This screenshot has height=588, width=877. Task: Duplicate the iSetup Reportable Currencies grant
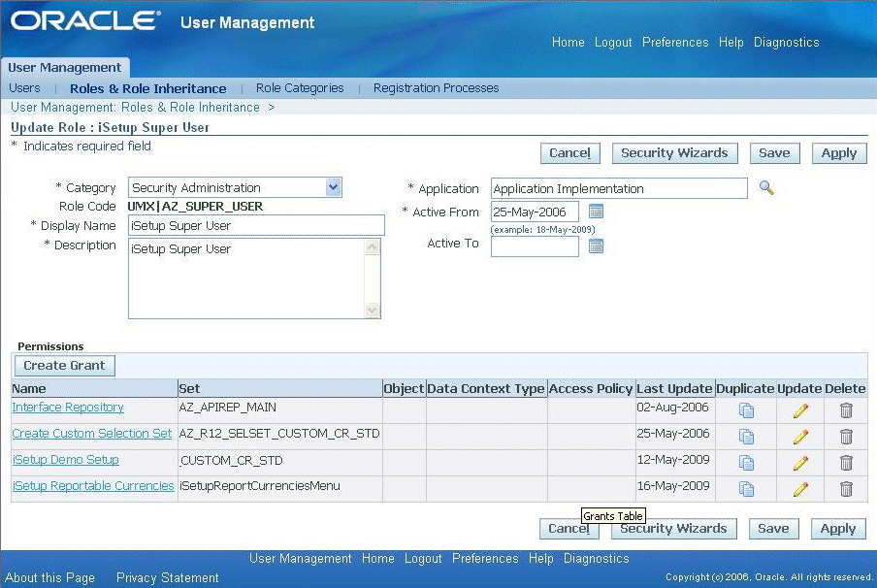[746, 489]
